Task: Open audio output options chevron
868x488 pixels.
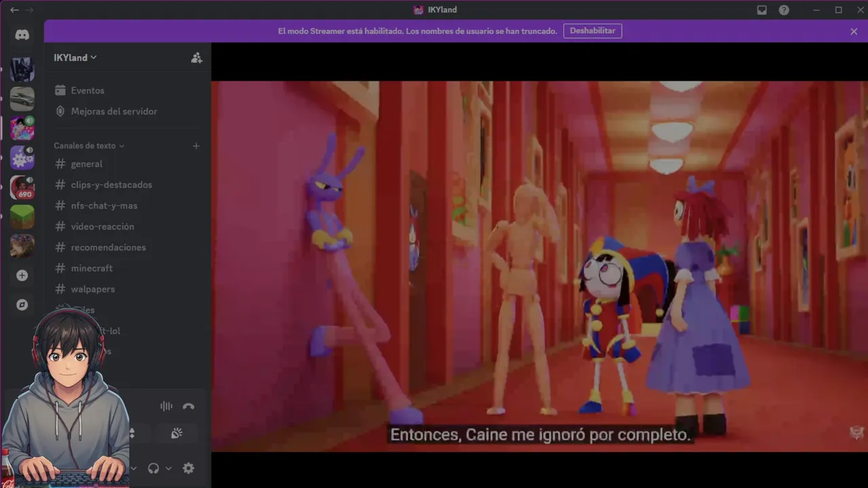Action: [x=169, y=468]
